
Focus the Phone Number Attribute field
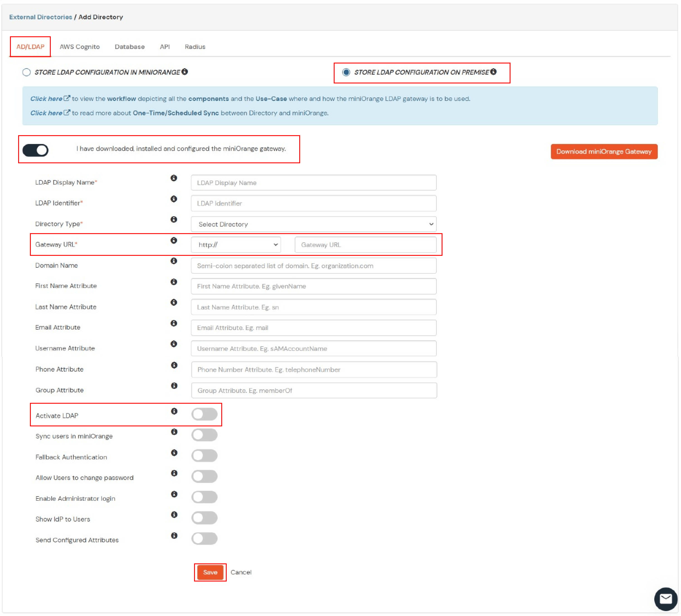pyautogui.click(x=314, y=370)
